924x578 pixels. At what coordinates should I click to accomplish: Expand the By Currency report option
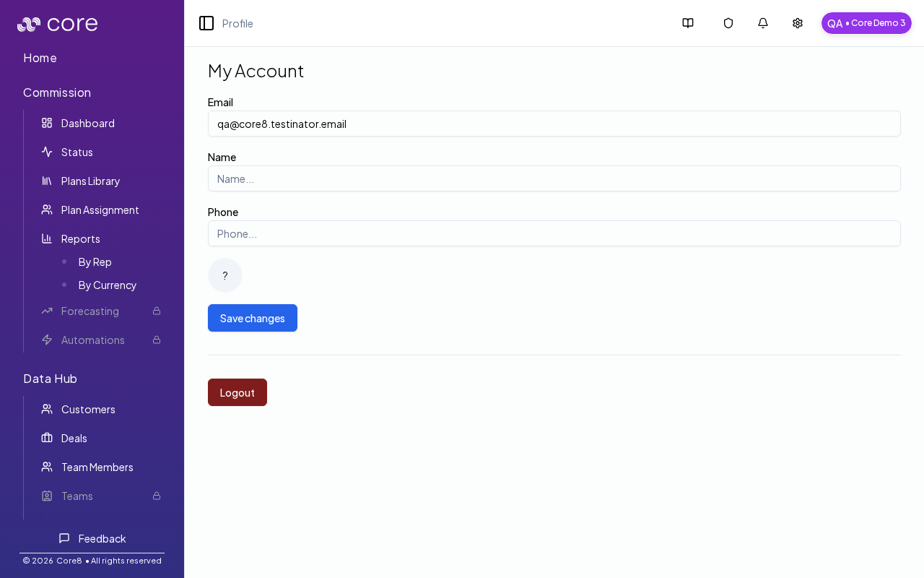pyautogui.click(x=107, y=285)
